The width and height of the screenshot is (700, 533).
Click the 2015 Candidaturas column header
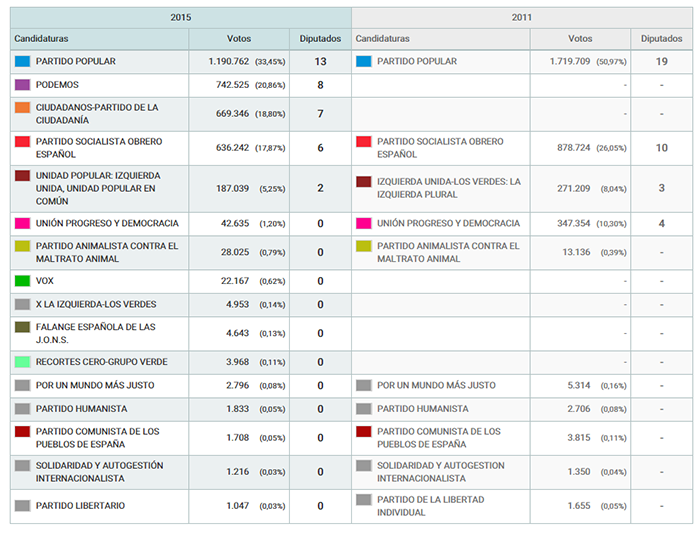pos(40,39)
